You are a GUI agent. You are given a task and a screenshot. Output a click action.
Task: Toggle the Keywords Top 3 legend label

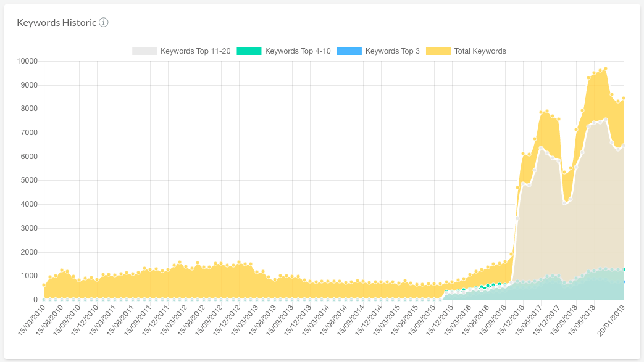point(393,51)
